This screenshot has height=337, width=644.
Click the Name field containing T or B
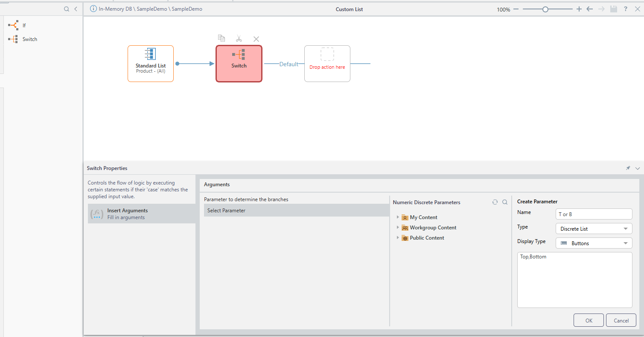click(594, 214)
